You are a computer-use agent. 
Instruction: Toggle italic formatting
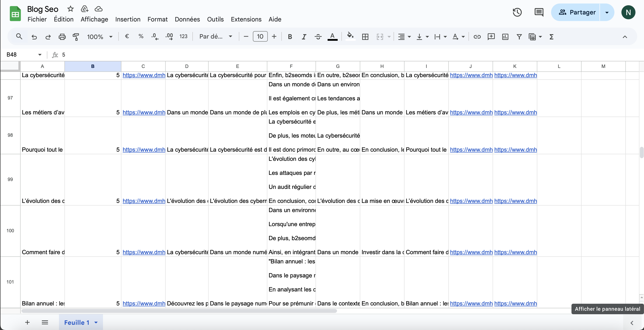[x=304, y=37]
